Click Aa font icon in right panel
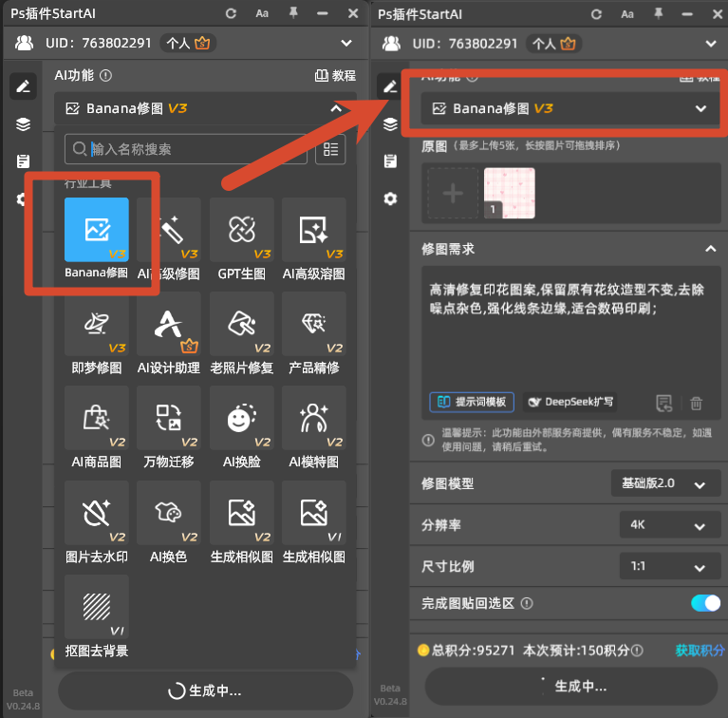 click(x=627, y=14)
